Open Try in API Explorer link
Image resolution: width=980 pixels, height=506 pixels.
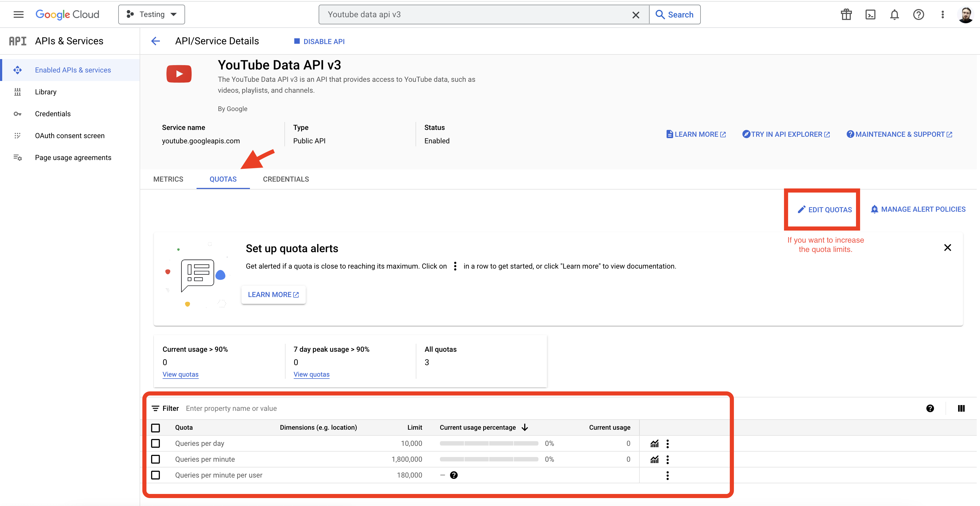point(786,134)
